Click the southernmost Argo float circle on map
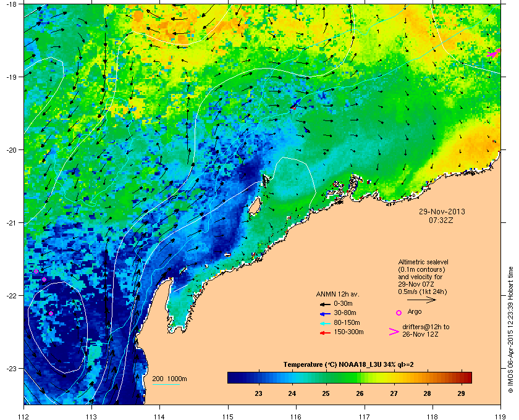Image resolution: width=519 pixels, height=420 pixels. point(51,313)
